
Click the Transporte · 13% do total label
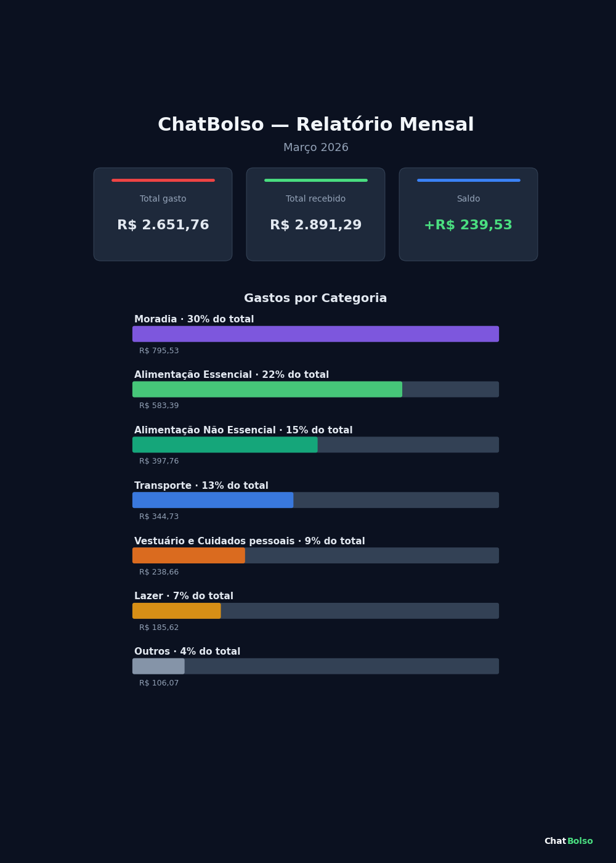[201, 486]
